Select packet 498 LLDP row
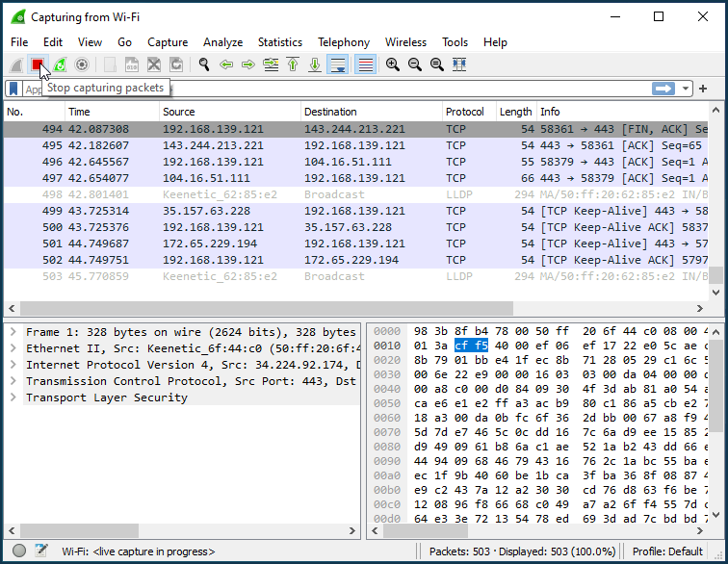 tap(355, 194)
